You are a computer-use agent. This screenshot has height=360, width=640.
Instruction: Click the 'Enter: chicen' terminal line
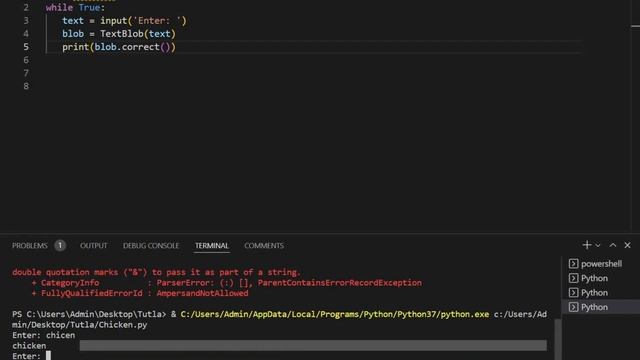44,335
